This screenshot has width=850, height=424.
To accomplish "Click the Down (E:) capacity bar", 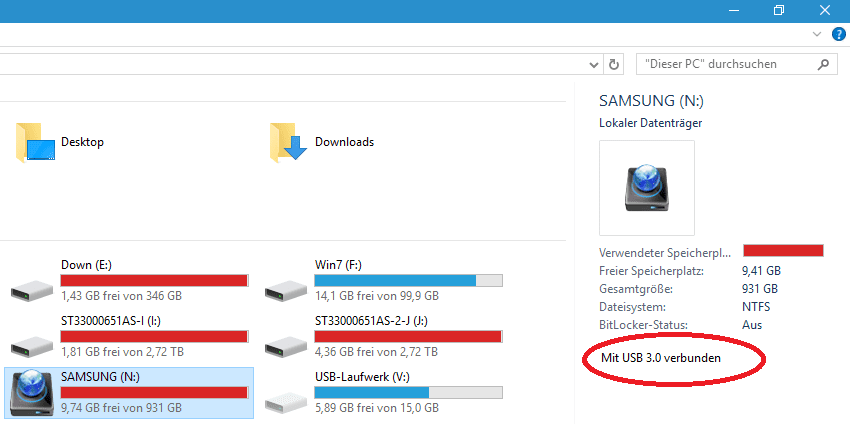I will [154, 280].
